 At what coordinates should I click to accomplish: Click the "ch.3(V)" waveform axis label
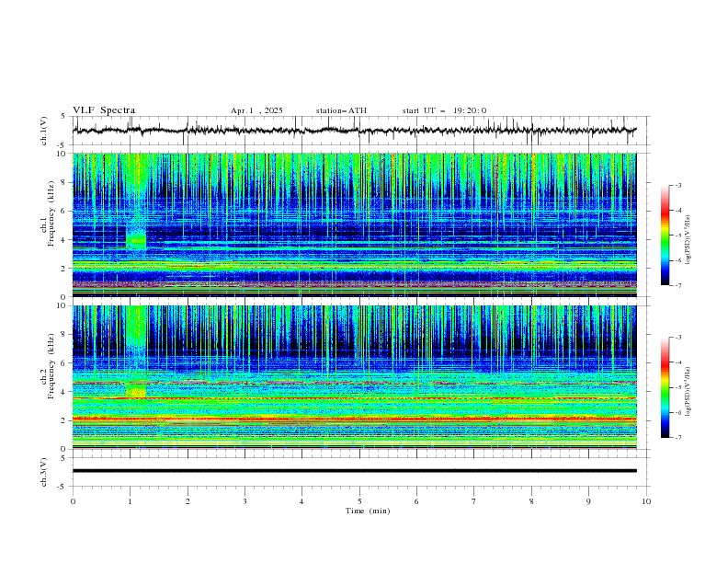pos(44,472)
